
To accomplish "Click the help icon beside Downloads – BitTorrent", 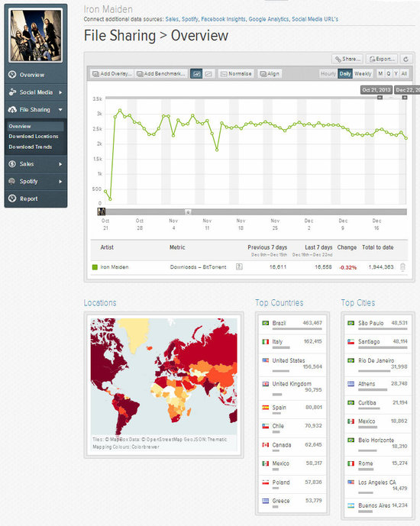I will 239,266.
